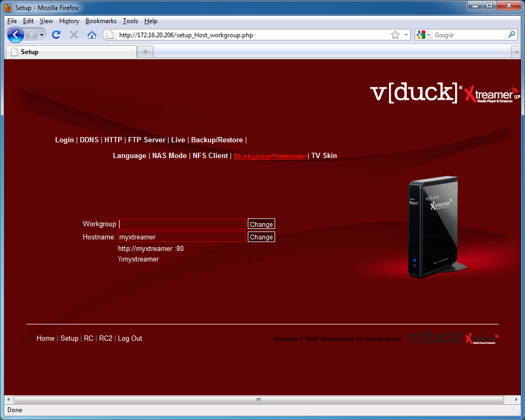
Task: Open the NAS Mode link
Action: (170, 155)
